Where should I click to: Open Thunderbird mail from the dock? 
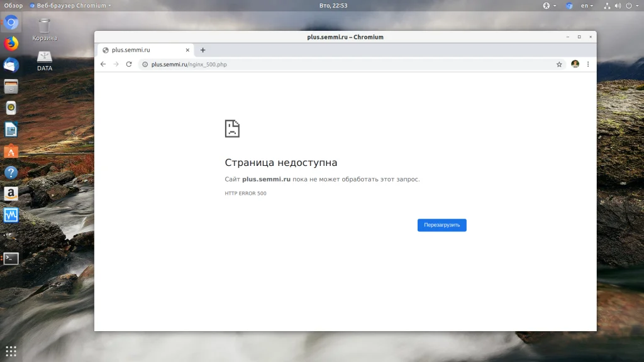[11, 65]
